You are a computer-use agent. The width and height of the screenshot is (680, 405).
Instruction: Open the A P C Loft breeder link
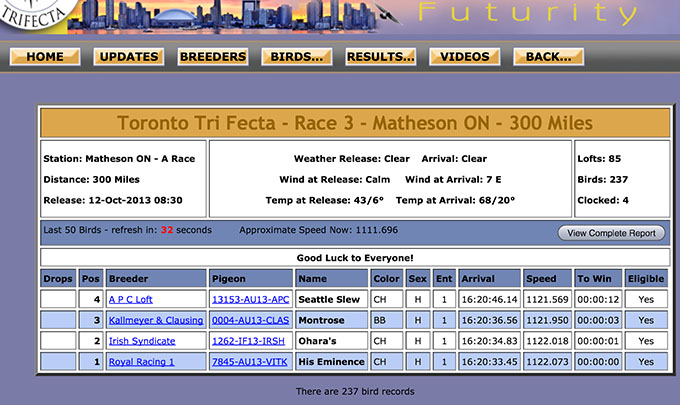[131, 299]
